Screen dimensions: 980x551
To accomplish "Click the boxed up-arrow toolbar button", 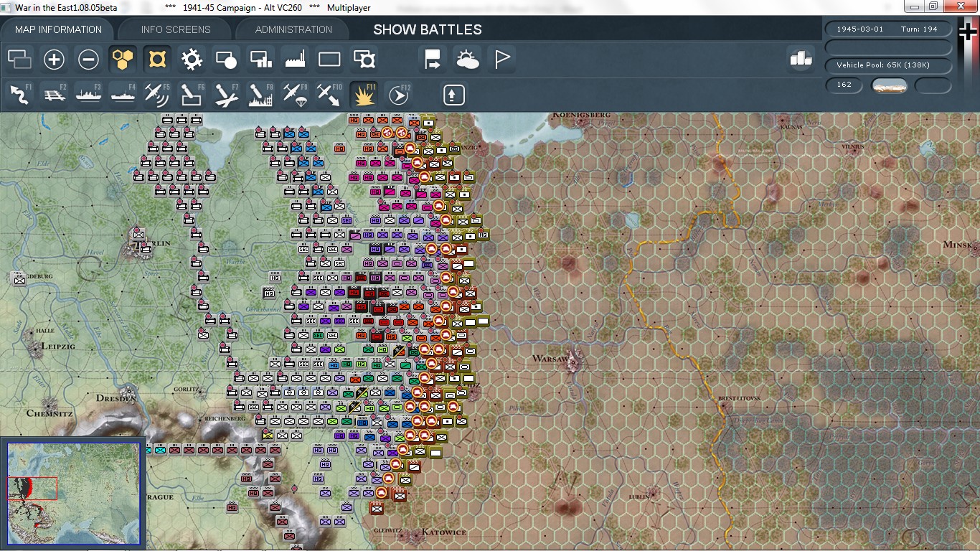I will point(453,95).
